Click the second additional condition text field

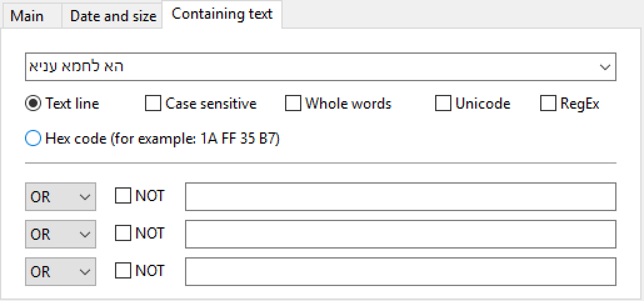click(x=400, y=234)
